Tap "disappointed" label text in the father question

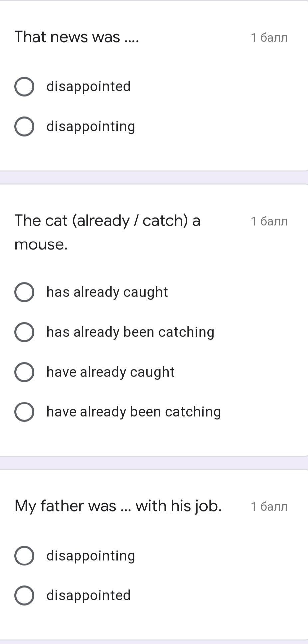pos(88,595)
